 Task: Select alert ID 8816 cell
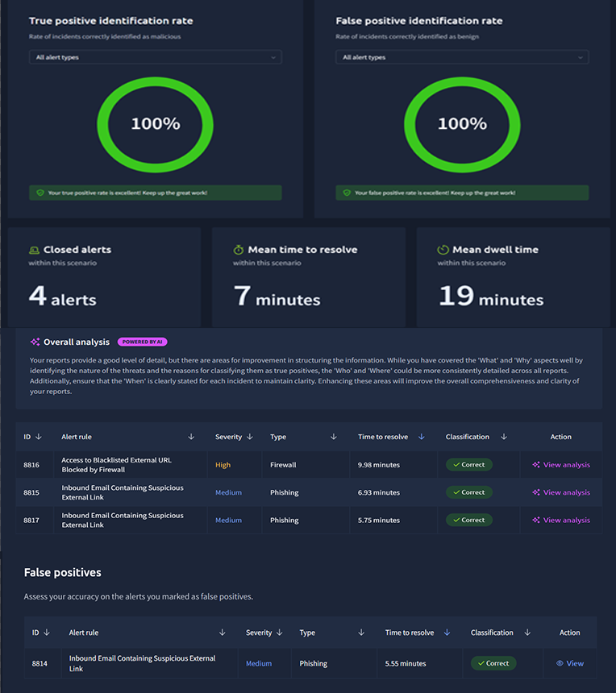tap(31, 465)
